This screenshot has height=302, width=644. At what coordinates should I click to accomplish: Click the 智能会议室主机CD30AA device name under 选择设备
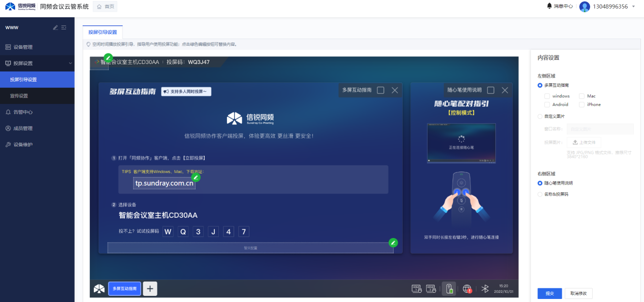(x=158, y=215)
